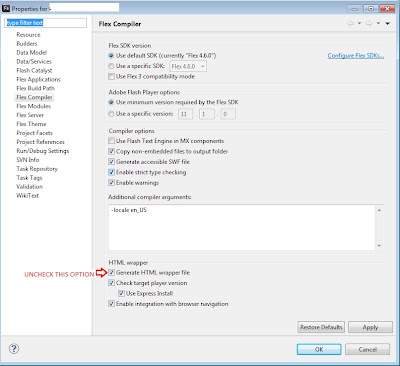The image size is (400, 366).
Task: Select Flex Build Path in the tree
Action: 35,88
